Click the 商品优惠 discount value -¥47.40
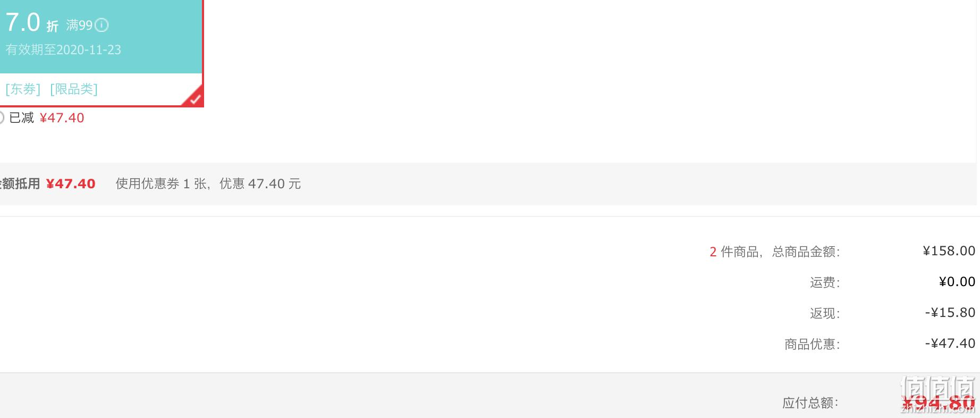This screenshot has width=980, height=418. (x=950, y=343)
